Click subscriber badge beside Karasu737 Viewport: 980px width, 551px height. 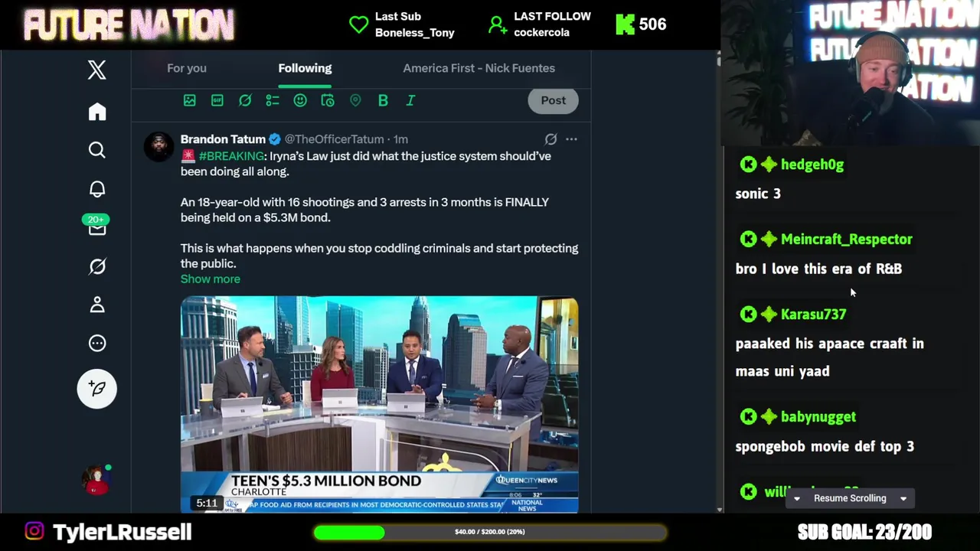769,315
